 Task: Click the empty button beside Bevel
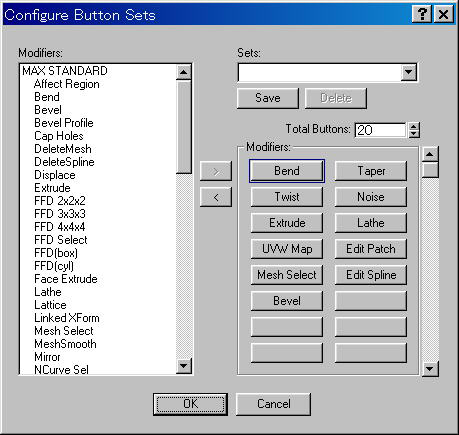[x=371, y=301]
